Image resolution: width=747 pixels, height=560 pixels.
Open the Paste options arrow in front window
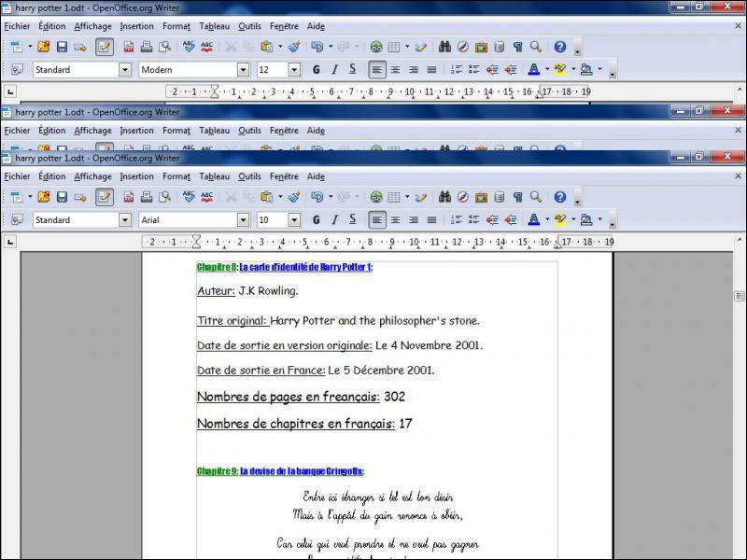[280, 197]
